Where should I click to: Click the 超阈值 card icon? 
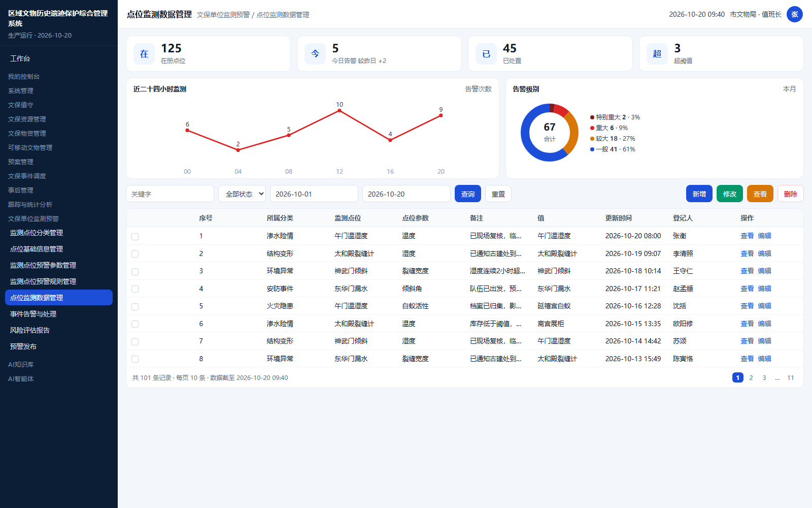[657, 54]
